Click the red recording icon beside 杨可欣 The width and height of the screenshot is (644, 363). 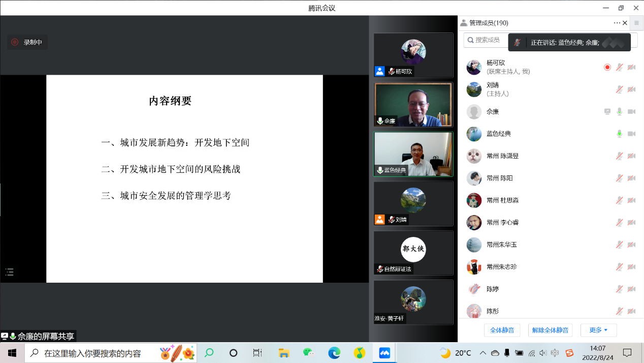point(607,67)
